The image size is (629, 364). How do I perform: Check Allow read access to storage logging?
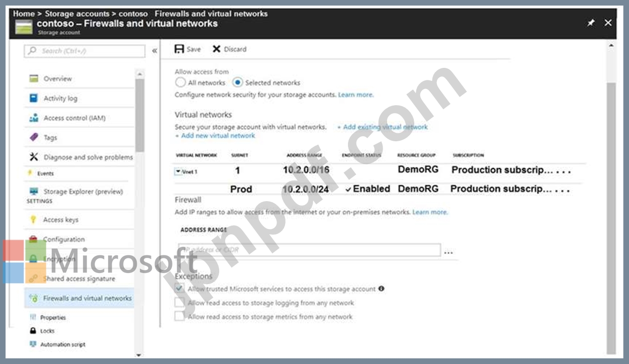tap(179, 303)
